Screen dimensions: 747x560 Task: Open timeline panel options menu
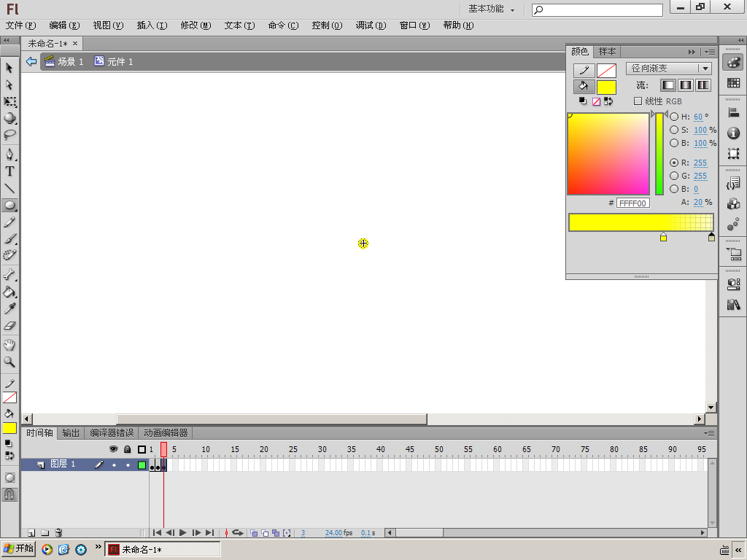(709, 433)
